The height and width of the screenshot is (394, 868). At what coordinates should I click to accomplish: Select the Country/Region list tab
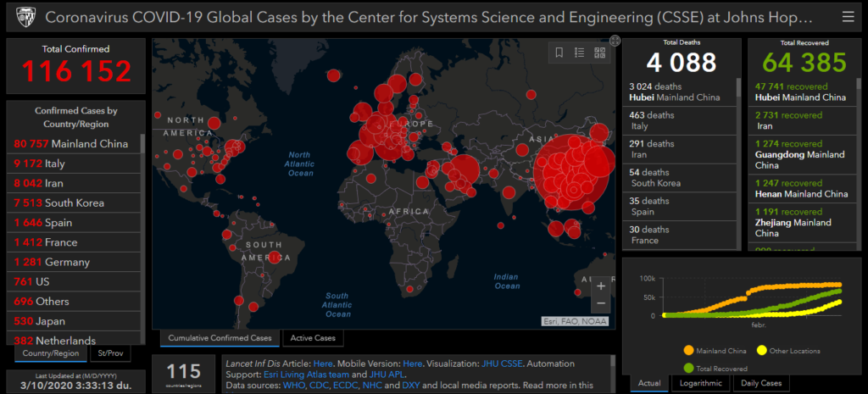pyautogui.click(x=51, y=353)
